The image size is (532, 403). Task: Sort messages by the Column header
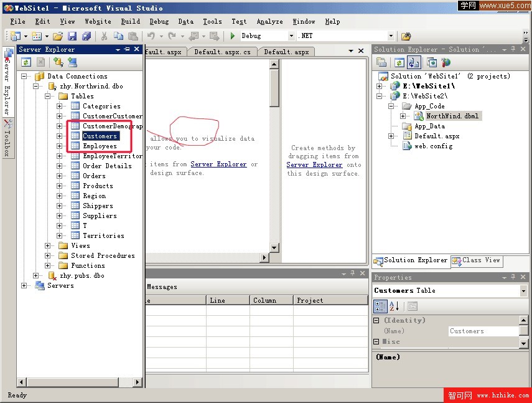tap(271, 300)
